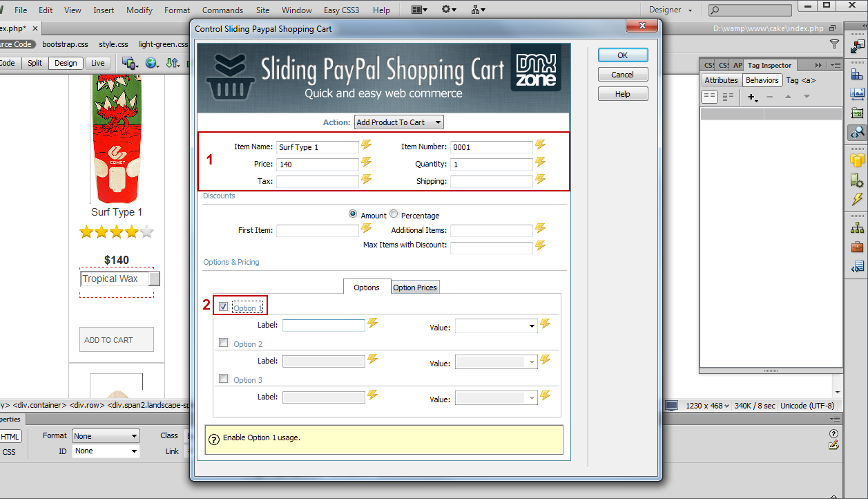868x499 pixels.
Task: Open the Commands menu
Action: 222,10
